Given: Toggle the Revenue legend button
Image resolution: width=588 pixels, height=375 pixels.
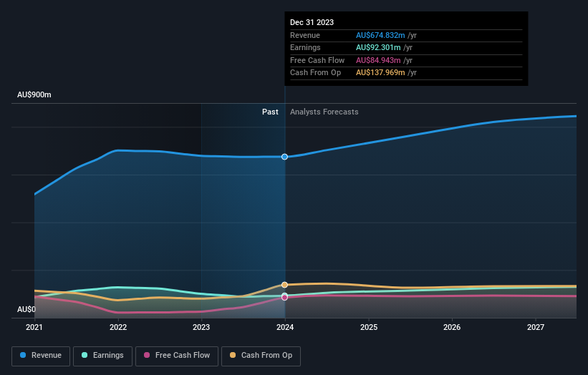Looking at the screenshot, I should [41, 356].
